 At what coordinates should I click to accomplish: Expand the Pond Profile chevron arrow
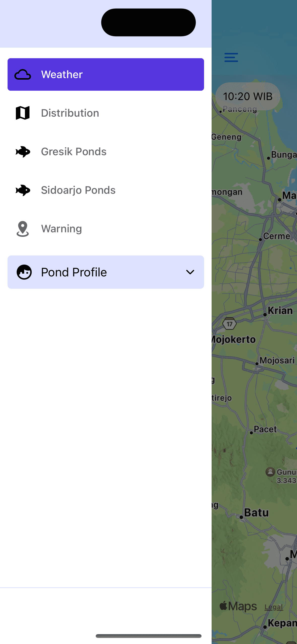[190, 272]
